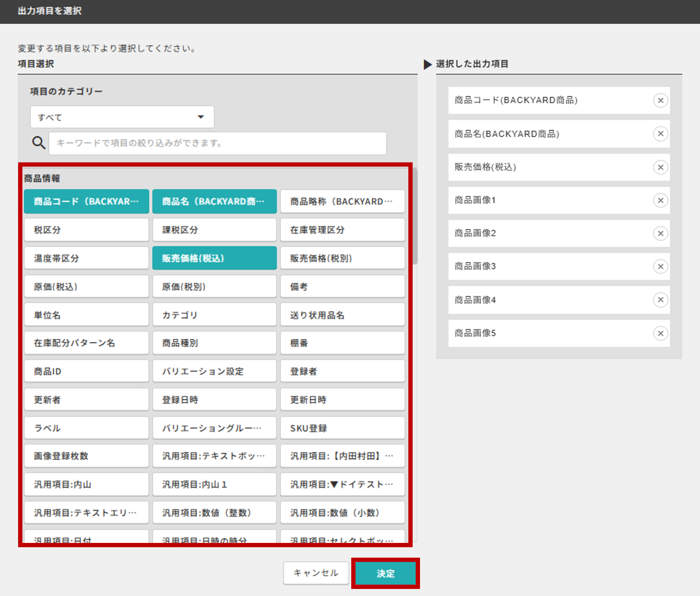Select the 税区分 item

coord(87,230)
